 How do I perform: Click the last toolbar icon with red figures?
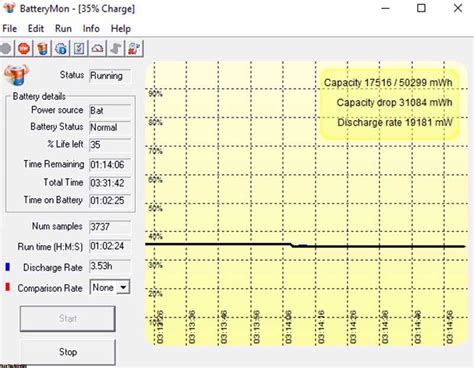[x=134, y=49]
